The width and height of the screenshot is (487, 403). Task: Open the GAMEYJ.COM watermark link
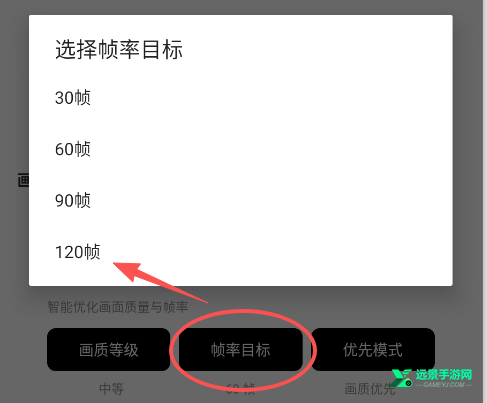click(x=444, y=385)
